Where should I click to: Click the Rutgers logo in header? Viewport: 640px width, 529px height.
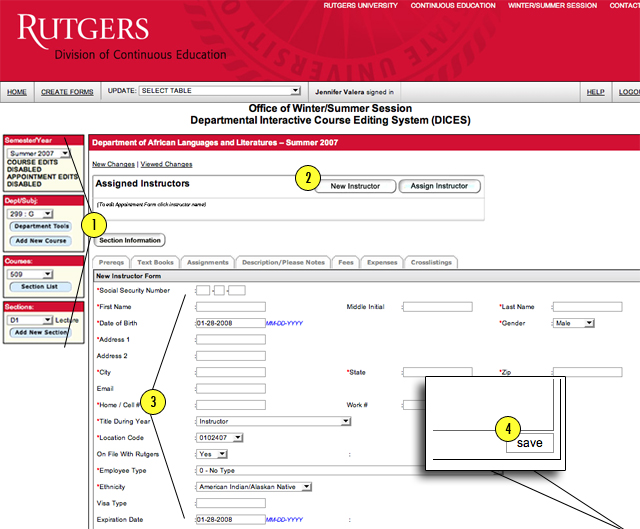tap(83, 29)
